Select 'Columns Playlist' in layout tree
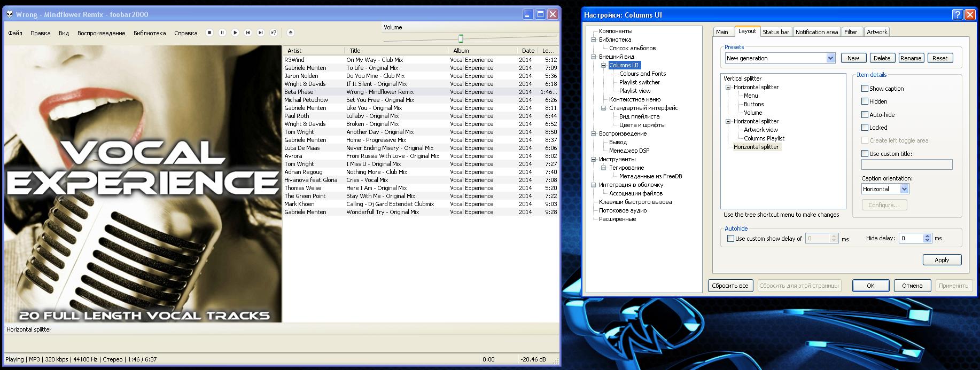980x370 pixels. (764, 138)
